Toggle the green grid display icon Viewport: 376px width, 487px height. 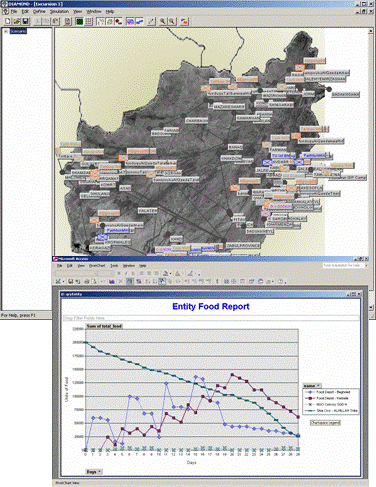pos(79,21)
